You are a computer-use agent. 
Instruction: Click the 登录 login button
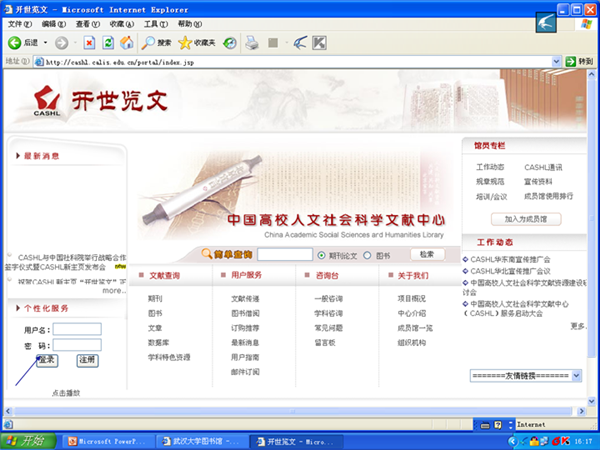[x=47, y=360]
